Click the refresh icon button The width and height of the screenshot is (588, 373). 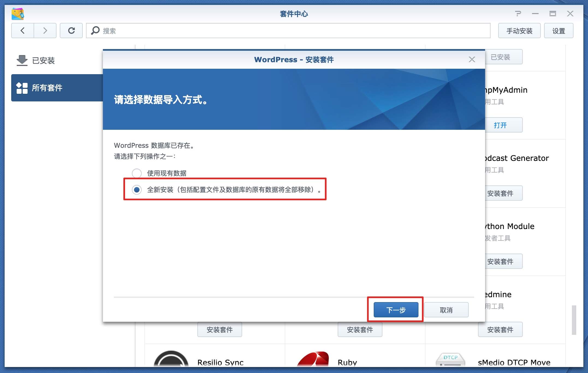(71, 31)
